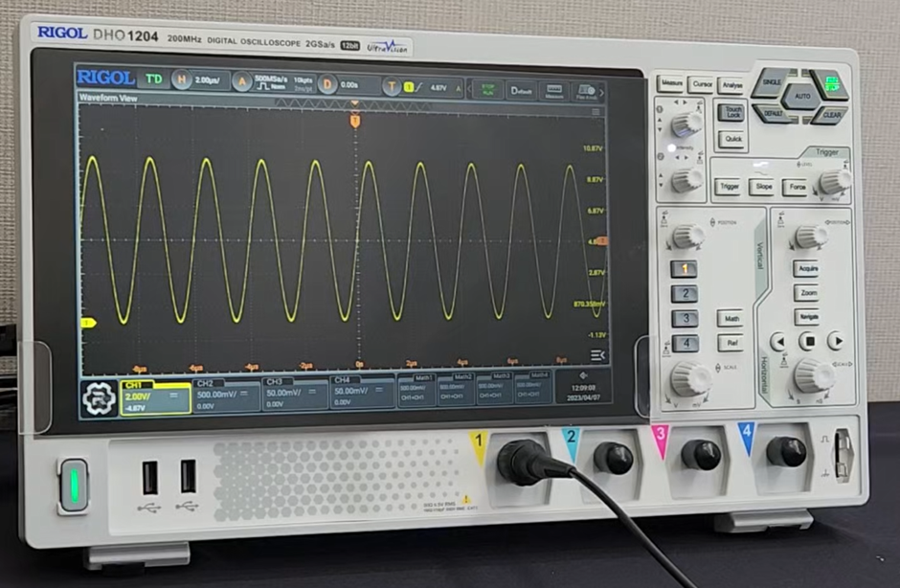
Task: Open the Trigger T settings badge
Action: pyautogui.click(x=392, y=87)
